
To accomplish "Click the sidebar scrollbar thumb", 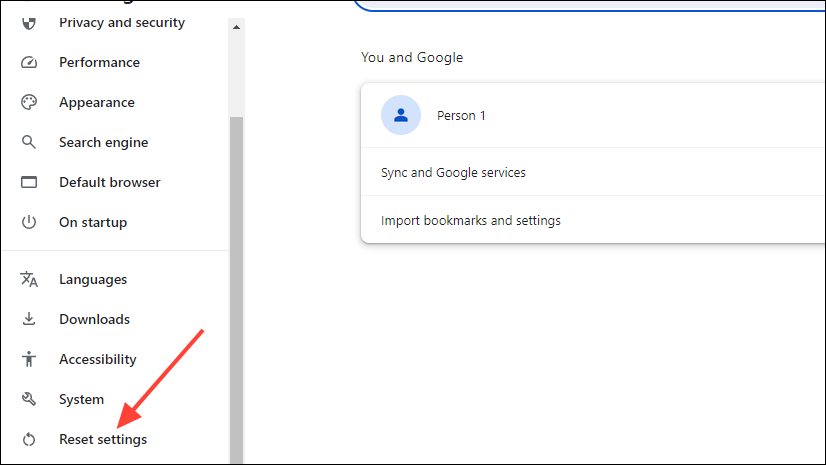I will [237, 290].
